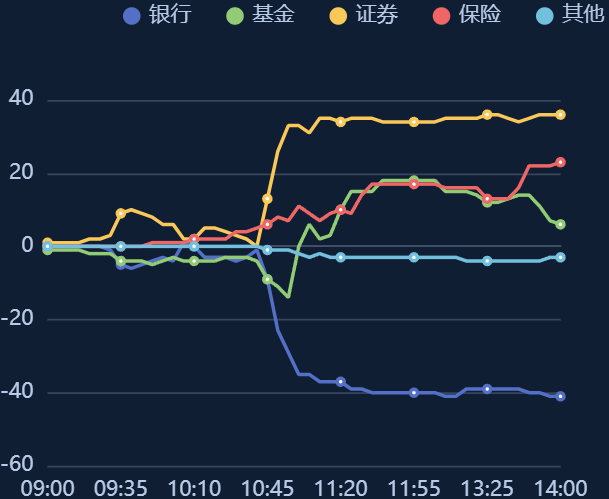Select the 其他 data point at 14:00

pyautogui.click(x=560, y=257)
